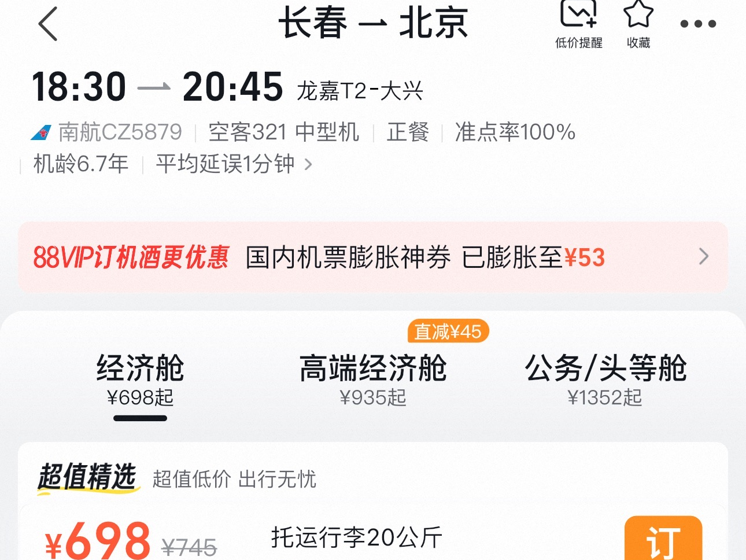The width and height of the screenshot is (746, 560).
Task: Tap the 长春 → 北京 route title
Action: (x=373, y=24)
